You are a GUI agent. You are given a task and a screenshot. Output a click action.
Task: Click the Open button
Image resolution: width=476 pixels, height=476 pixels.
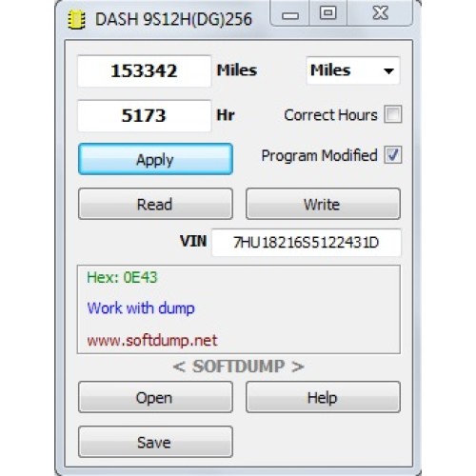coord(155,397)
